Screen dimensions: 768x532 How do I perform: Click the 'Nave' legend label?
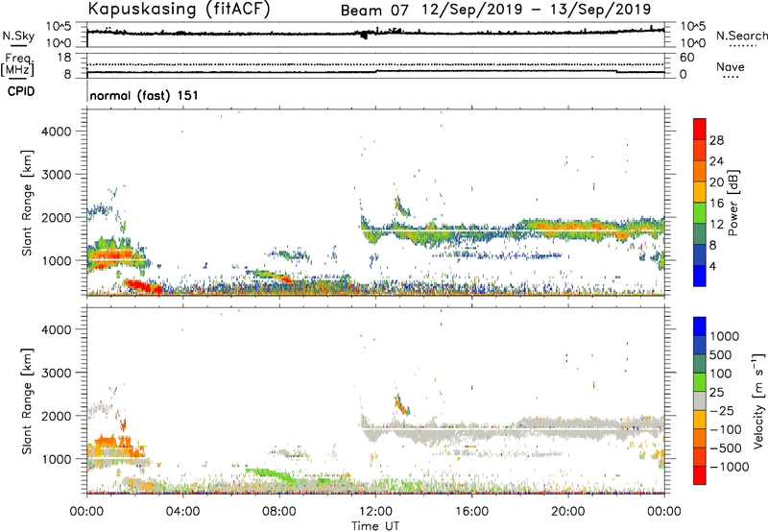731,67
